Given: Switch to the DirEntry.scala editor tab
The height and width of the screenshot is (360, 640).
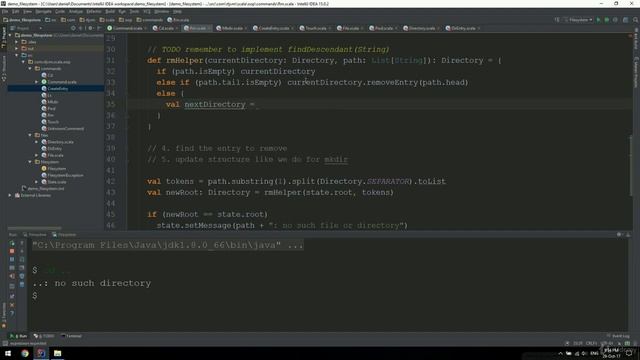Looking at the screenshot, I should [x=462, y=28].
